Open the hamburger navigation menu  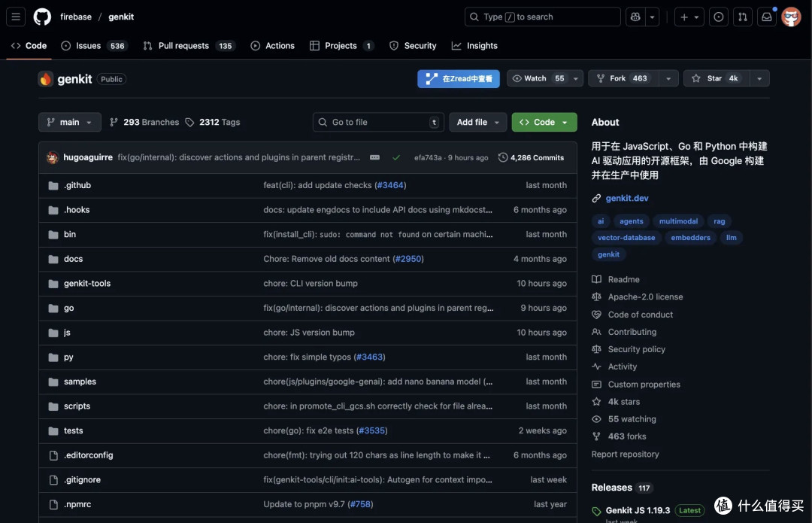[x=16, y=17]
